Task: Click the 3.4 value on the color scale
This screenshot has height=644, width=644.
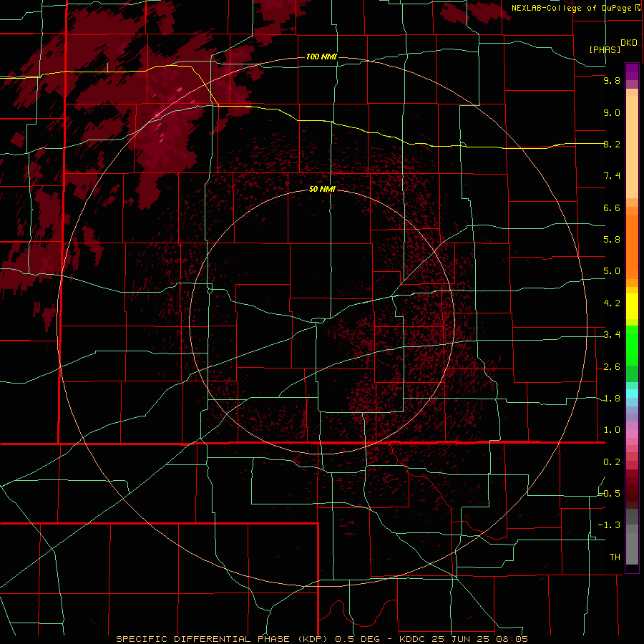Action: click(x=612, y=335)
